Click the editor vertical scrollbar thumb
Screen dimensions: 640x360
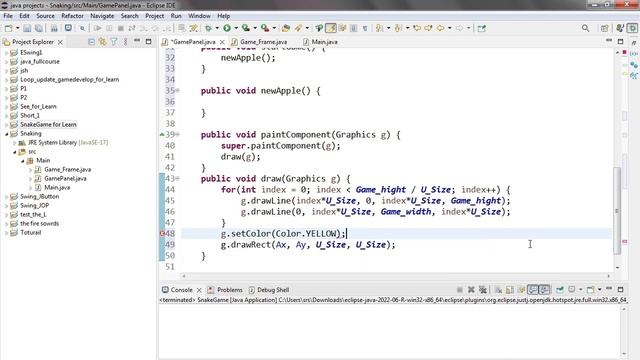(x=617, y=210)
